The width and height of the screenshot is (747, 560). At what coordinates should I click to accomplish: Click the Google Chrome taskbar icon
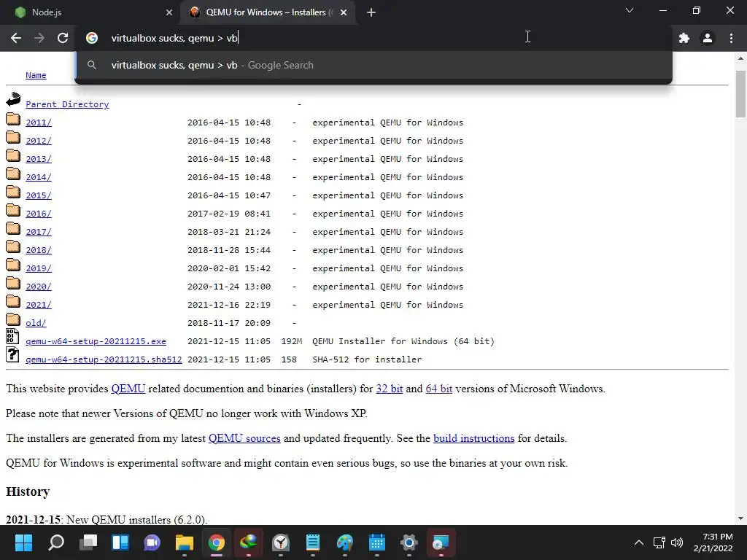(x=216, y=542)
